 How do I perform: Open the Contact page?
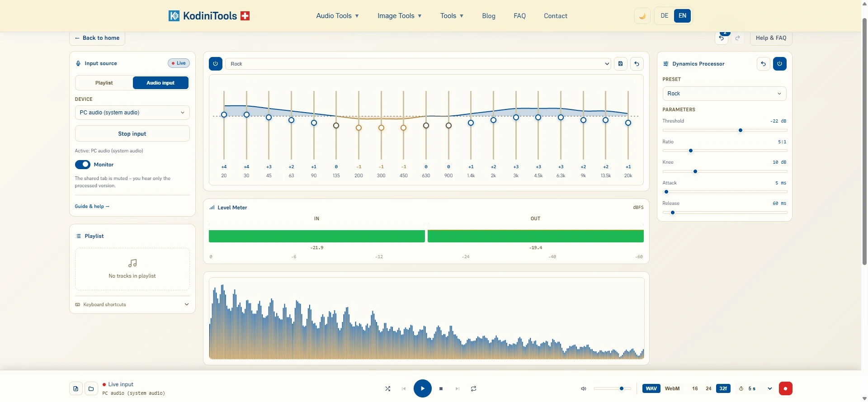[x=556, y=16]
